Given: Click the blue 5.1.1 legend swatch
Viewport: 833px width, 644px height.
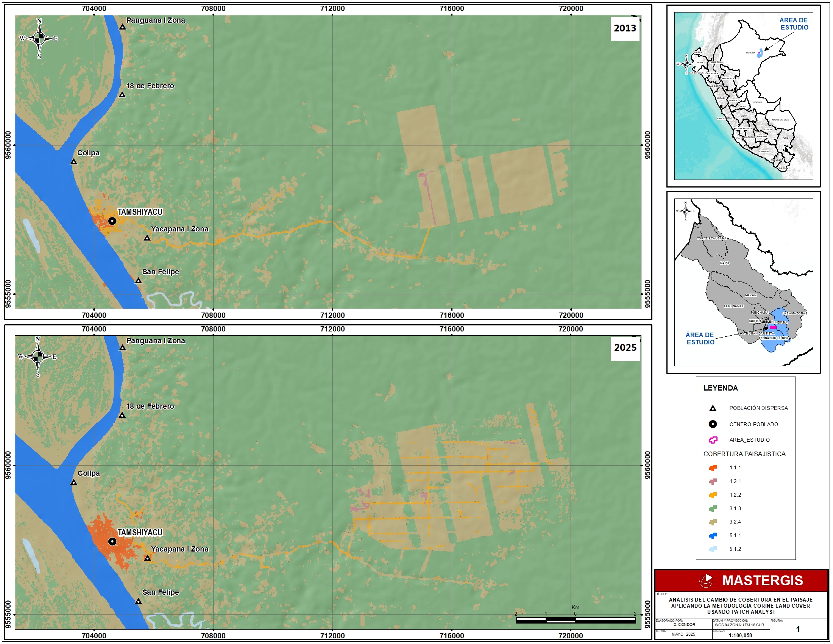Looking at the screenshot, I should (x=713, y=536).
